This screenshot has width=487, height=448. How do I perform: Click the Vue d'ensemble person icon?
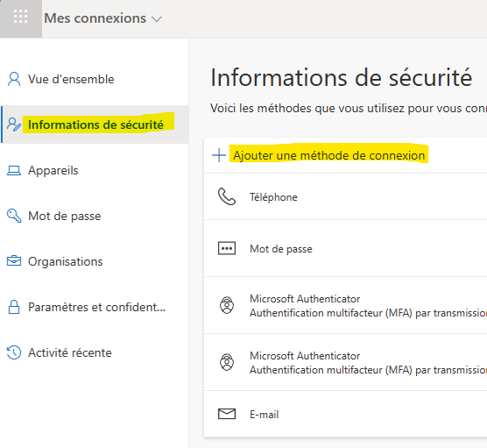(14, 79)
